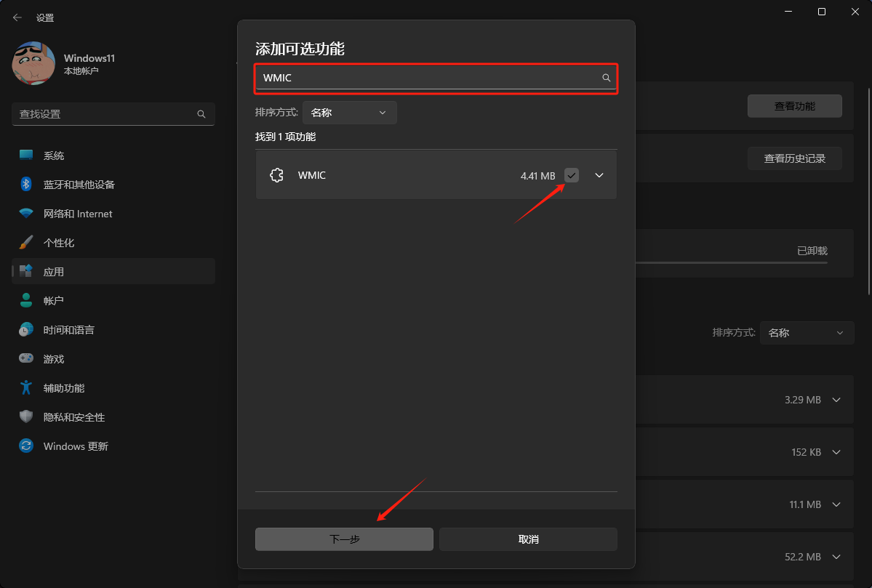Click the Windows Update refresh icon
The width and height of the screenshot is (872, 588).
(26, 446)
